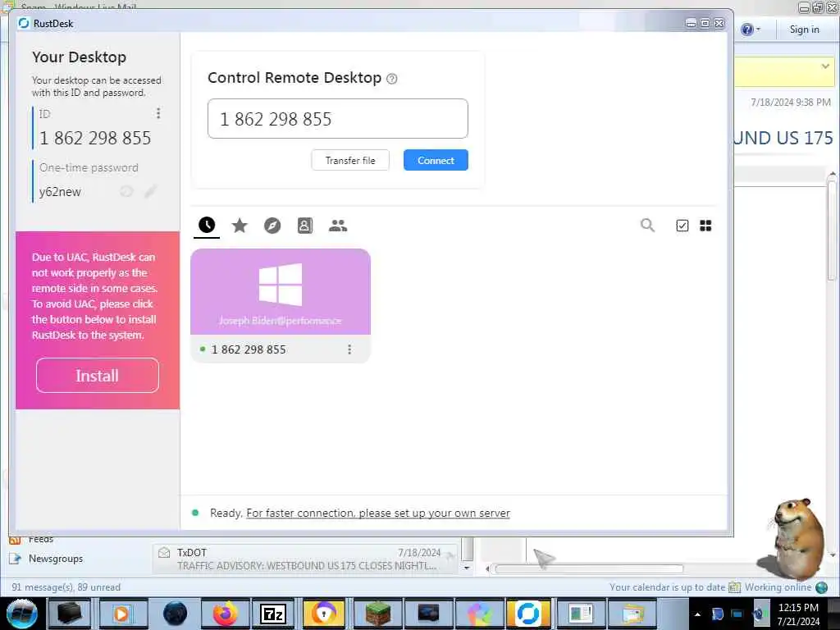
Task: Open the Address Book tab
Action: coord(305,226)
